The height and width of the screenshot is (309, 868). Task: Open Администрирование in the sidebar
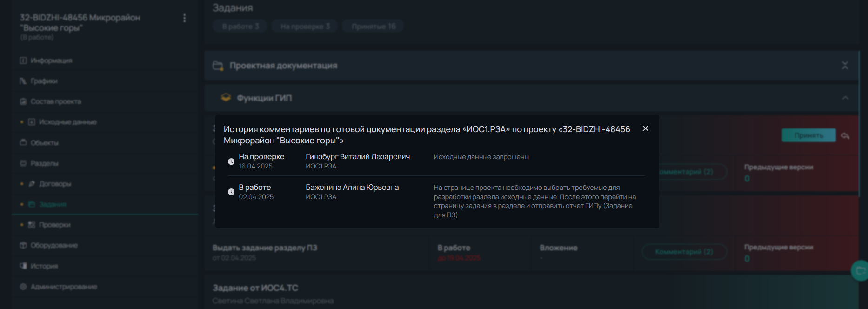tap(64, 287)
